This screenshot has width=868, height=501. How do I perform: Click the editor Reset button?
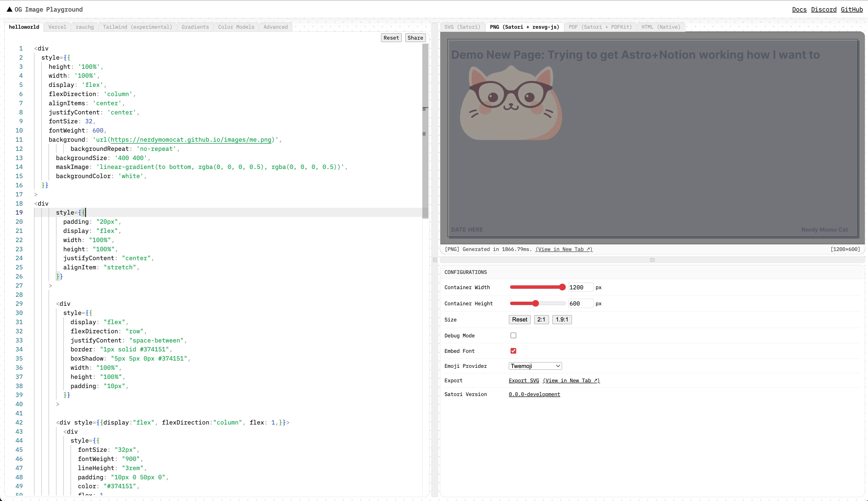click(x=391, y=38)
